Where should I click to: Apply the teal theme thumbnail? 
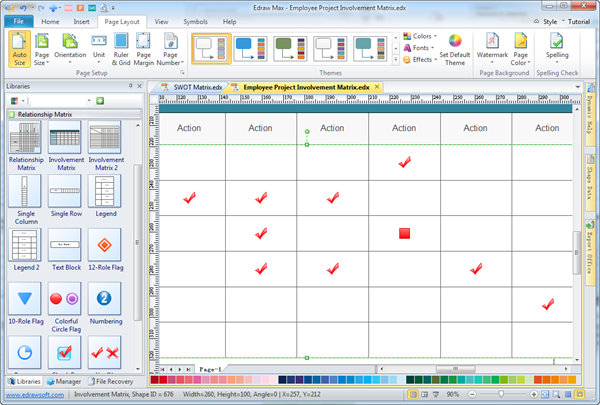pos(370,49)
